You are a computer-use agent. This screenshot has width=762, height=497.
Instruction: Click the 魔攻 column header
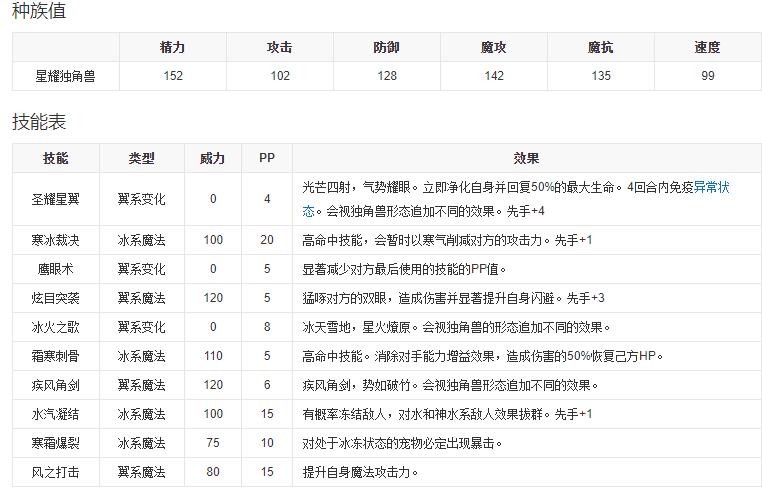(x=493, y=47)
